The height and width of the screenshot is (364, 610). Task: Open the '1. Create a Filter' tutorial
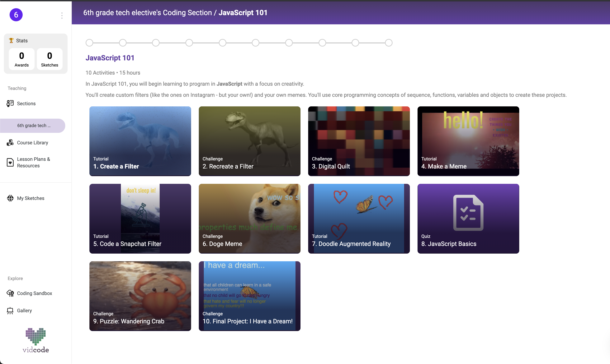point(140,141)
